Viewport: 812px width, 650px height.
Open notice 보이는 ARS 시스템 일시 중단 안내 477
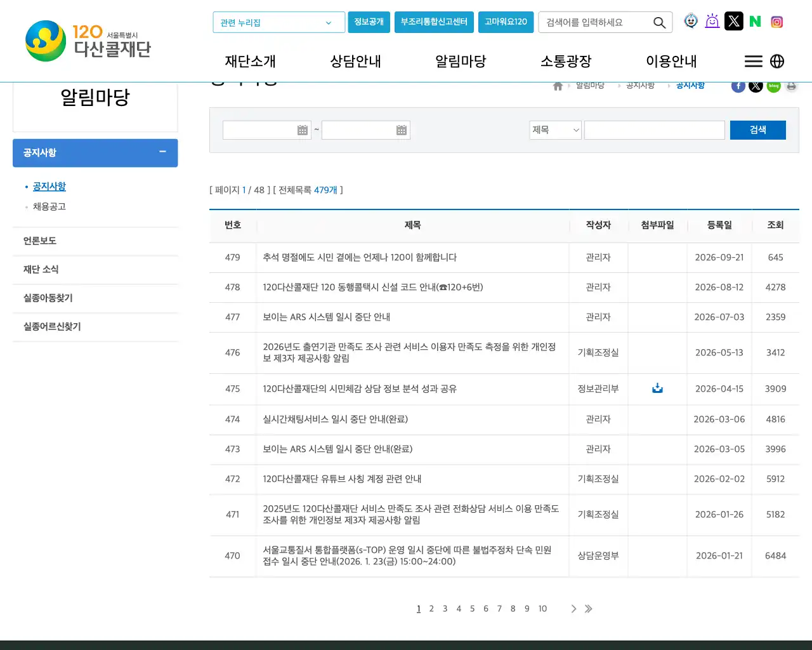[x=327, y=317]
